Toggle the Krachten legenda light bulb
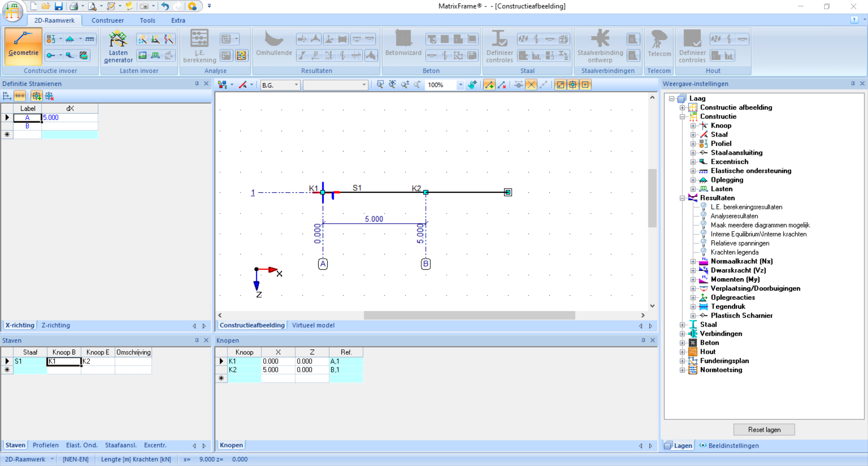 coord(703,252)
